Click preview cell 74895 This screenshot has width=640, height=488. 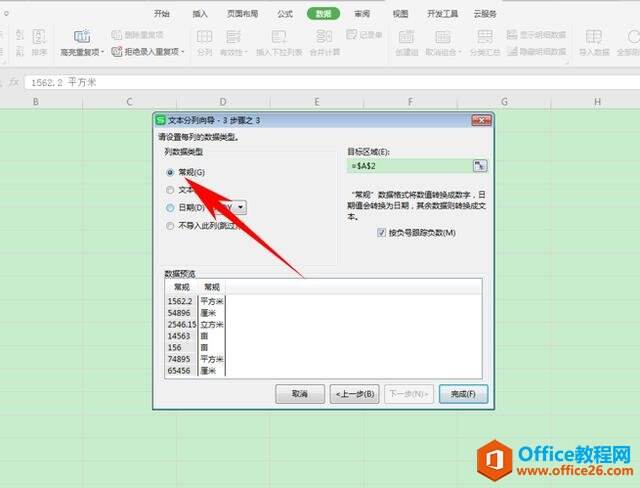(x=179, y=359)
